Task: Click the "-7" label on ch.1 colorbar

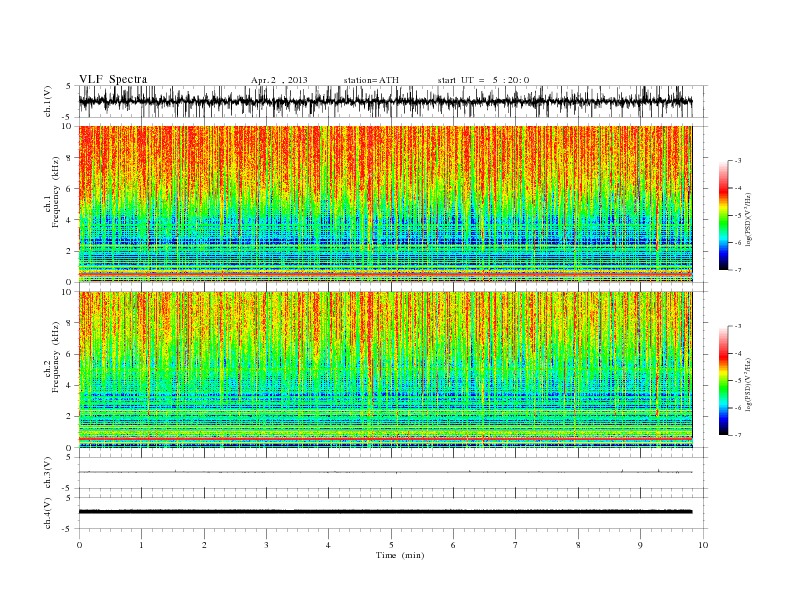Action: tap(738, 270)
